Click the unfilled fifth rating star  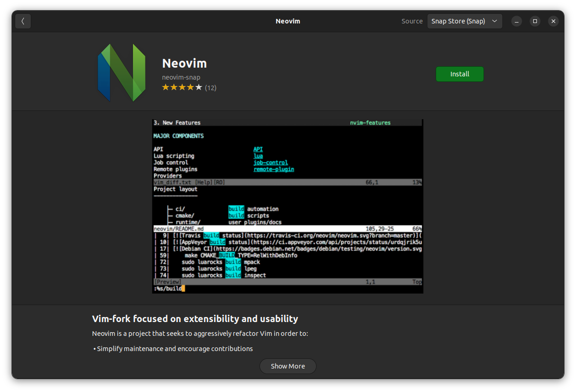[199, 87]
